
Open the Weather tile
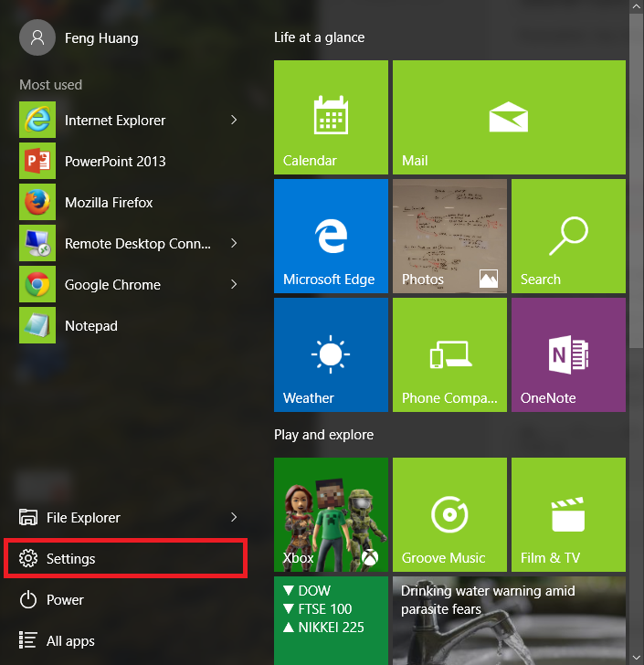point(331,354)
